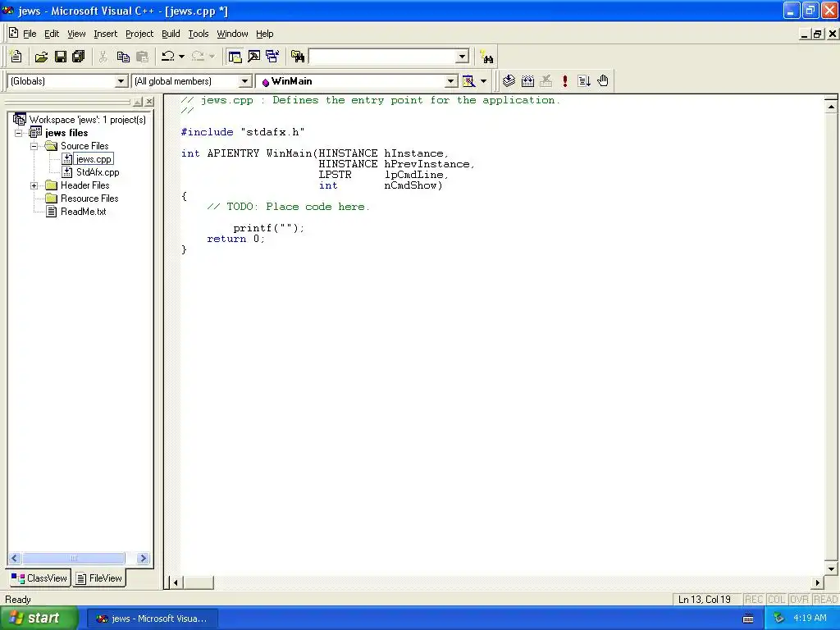Open the Edit menu

pos(52,34)
